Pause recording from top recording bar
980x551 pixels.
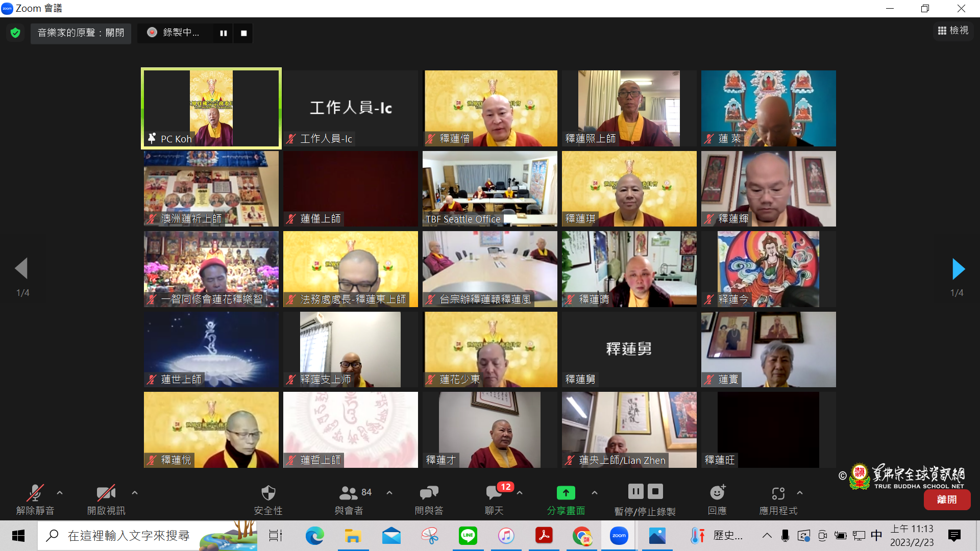click(x=224, y=33)
